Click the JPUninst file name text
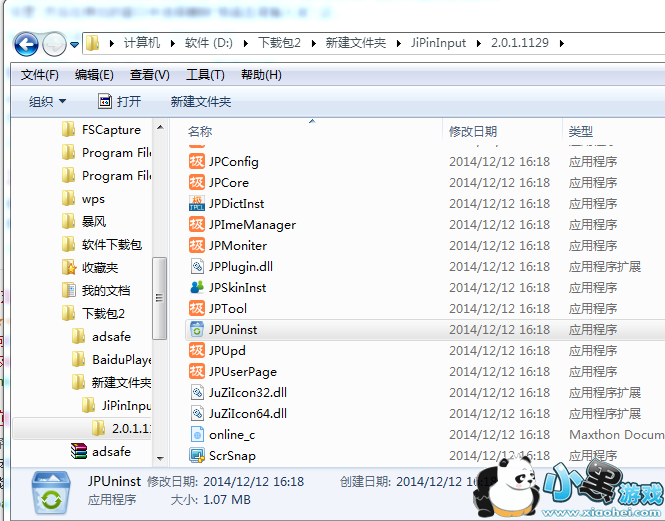 click(233, 330)
